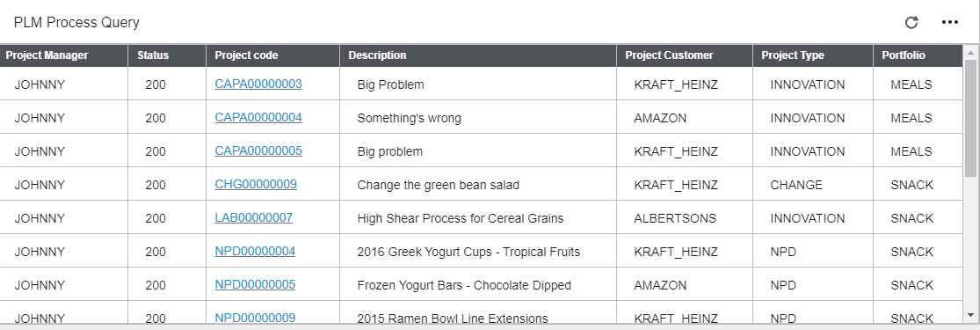
Task: Sort by the Description column header
Action: point(478,55)
